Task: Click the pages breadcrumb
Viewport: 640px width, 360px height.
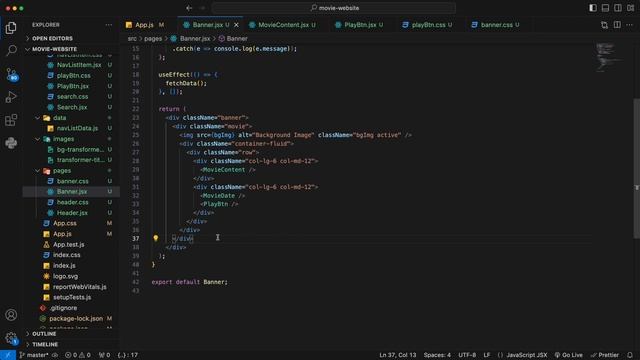Action: pyautogui.click(x=153, y=39)
